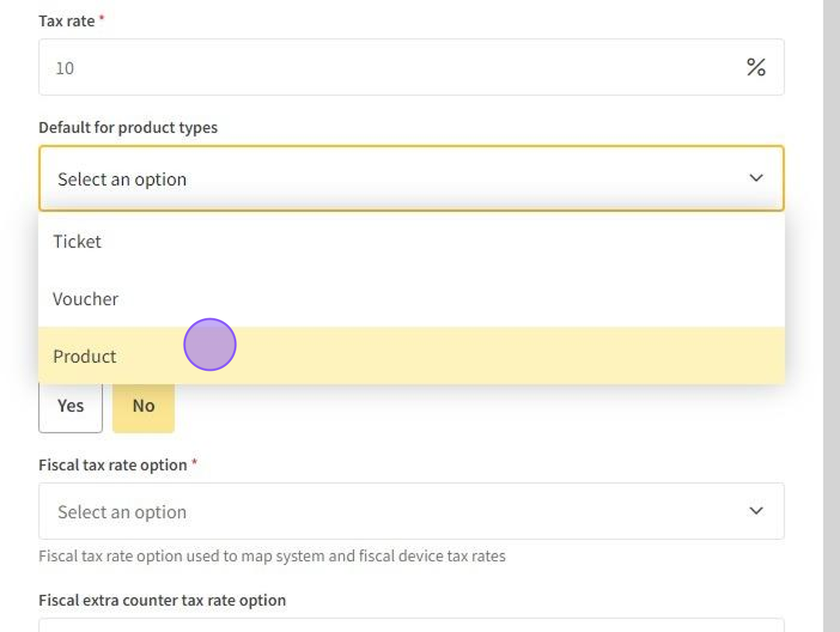Toggle the Yes option
This screenshot has width=840, height=632.
click(70, 406)
